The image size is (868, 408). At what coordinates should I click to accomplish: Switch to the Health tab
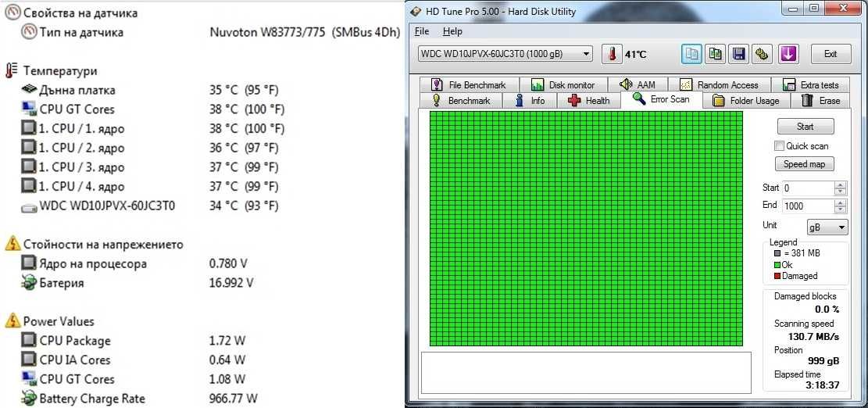589,100
